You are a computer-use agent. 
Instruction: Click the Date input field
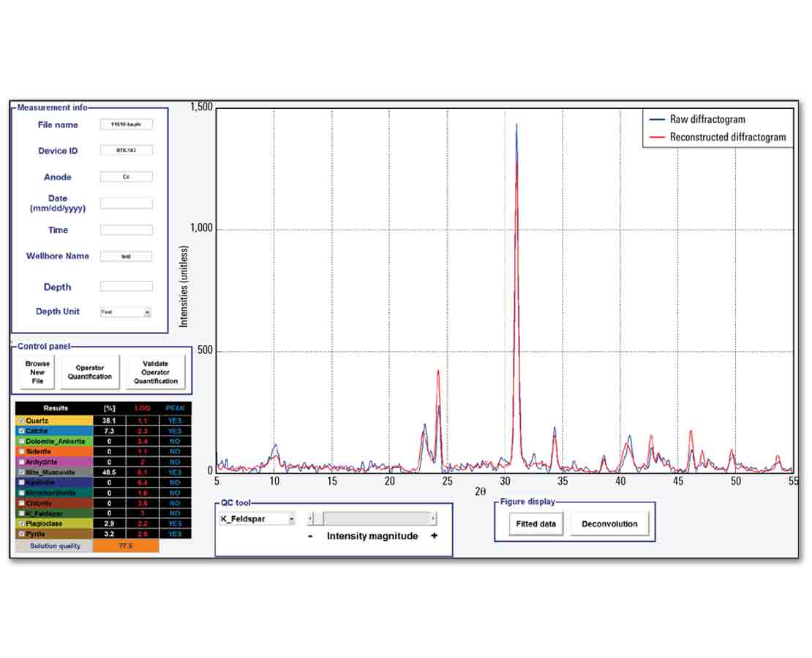[126, 203]
